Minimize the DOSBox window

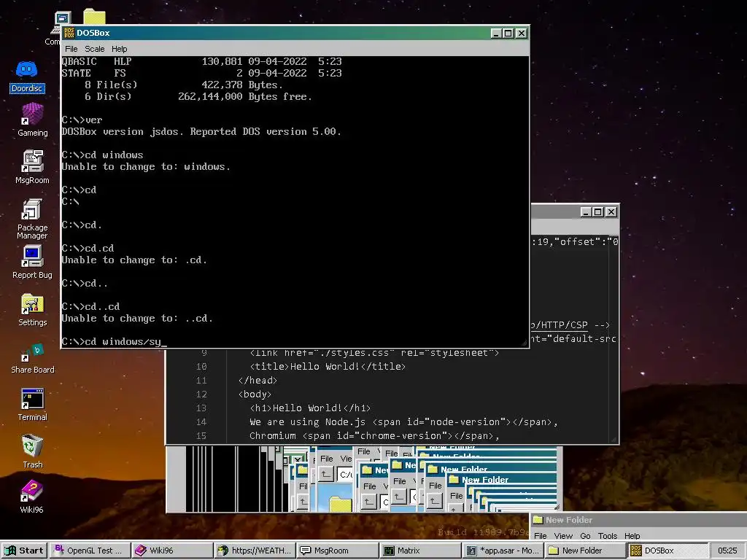(496, 34)
